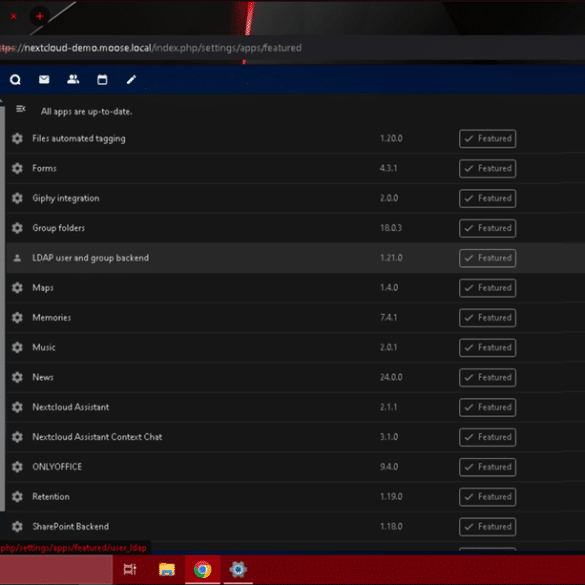Click version 18.0.3 of Group folders
The width and height of the screenshot is (585, 585).
coord(391,228)
